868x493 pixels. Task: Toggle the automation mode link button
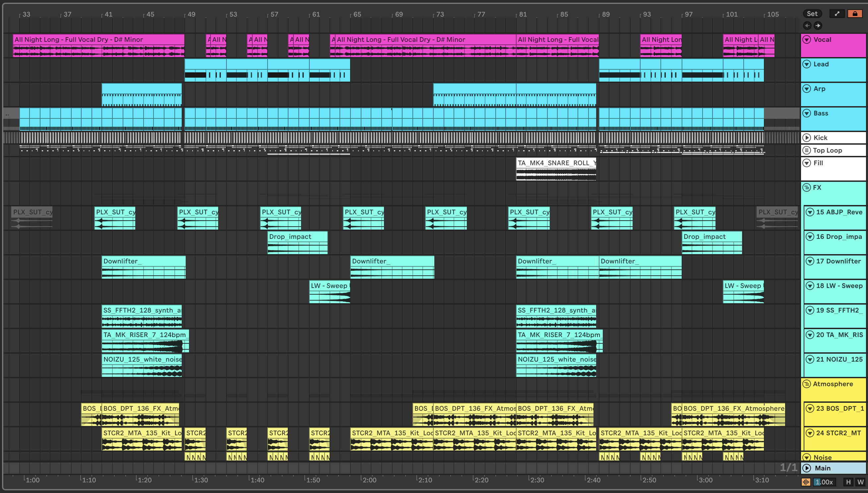click(837, 14)
